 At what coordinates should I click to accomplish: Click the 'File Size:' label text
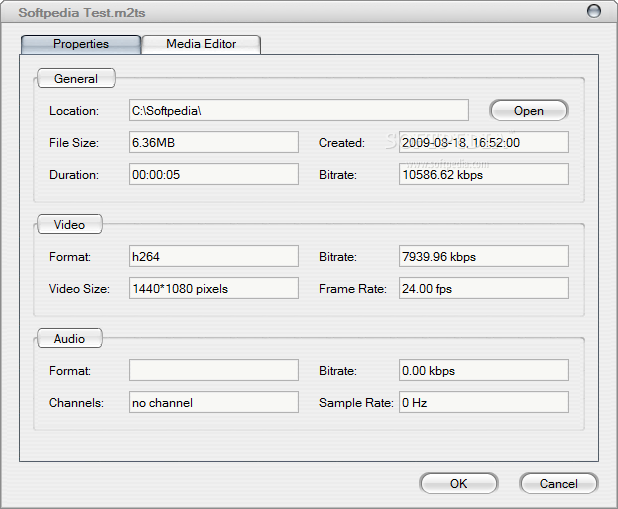74,143
